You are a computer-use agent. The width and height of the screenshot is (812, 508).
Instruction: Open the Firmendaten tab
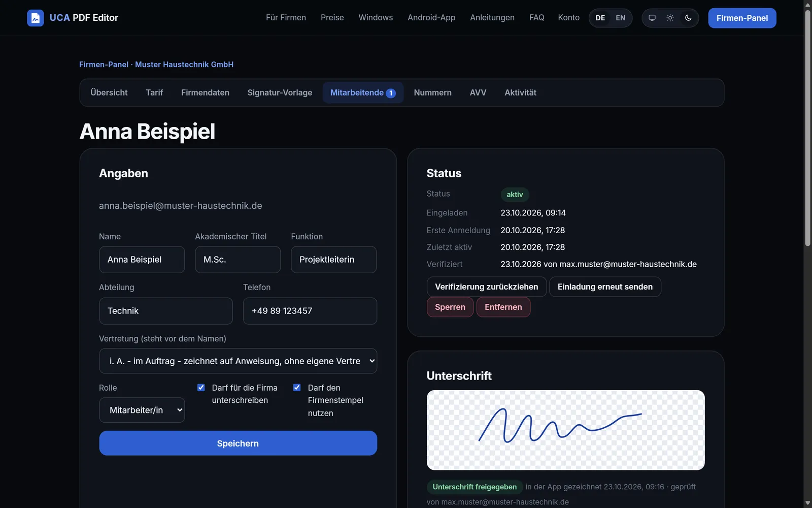coord(205,92)
